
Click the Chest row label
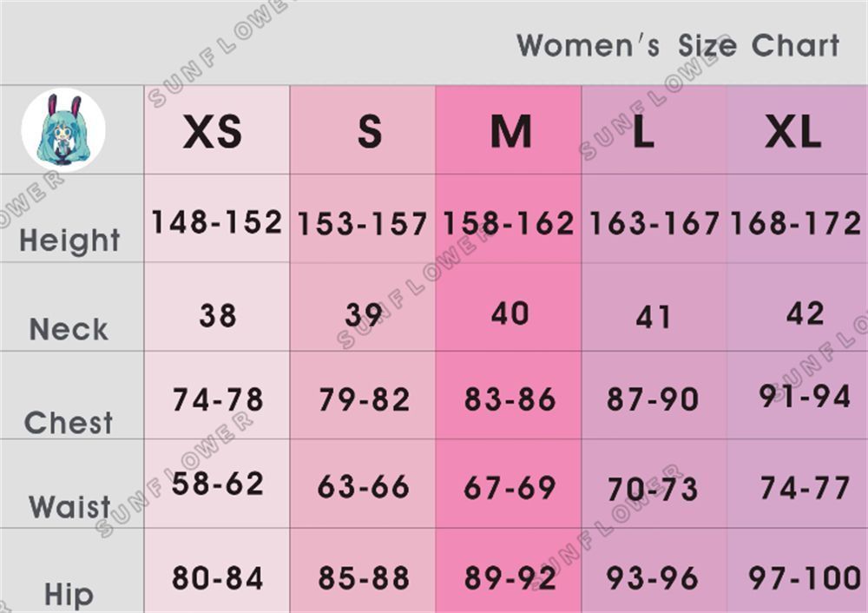tap(69, 423)
